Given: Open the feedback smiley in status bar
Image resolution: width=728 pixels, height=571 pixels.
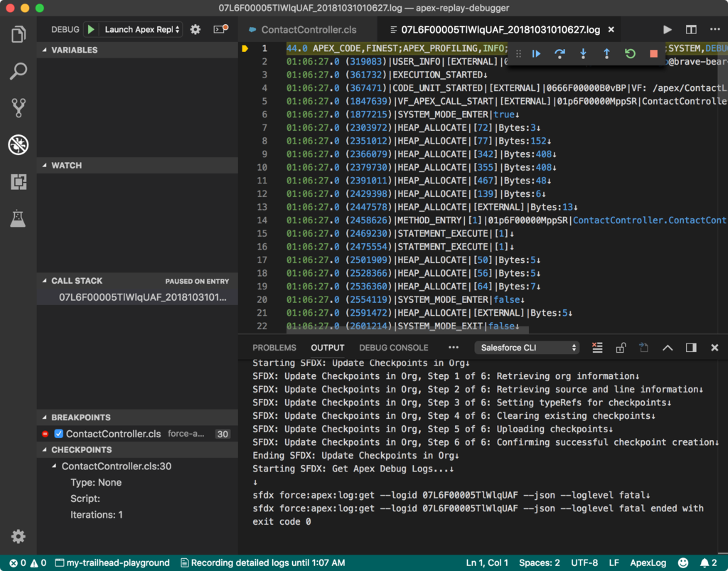Looking at the screenshot, I should tap(683, 562).
